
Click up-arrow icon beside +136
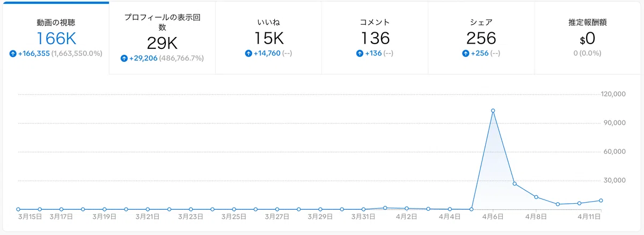coord(360,54)
